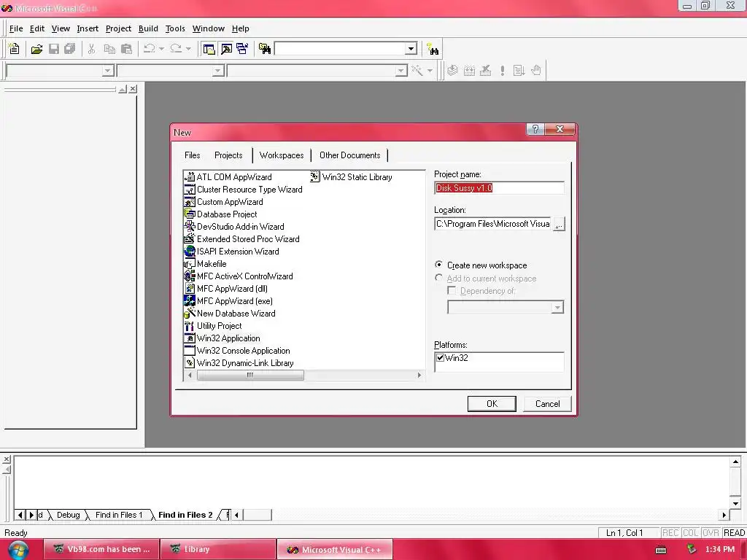Toggle the Win32 platform checkbox

point(440,357)
